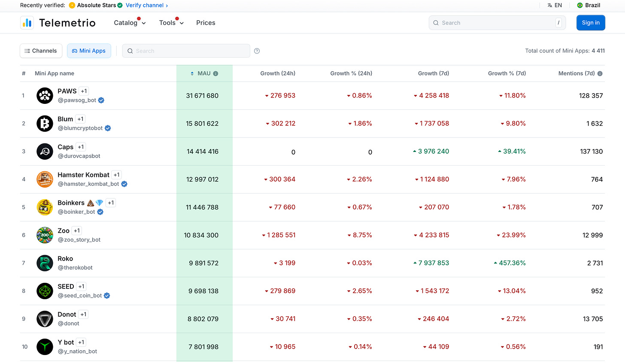Open the Boinkers app avatar

(x=45, y=207)
